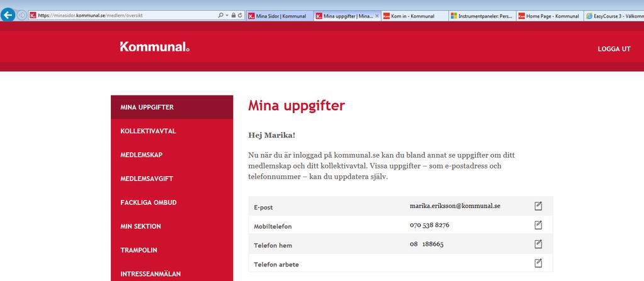Click the Kommunal logo in header
644x281 pixels.
click(x=155, y=47)
